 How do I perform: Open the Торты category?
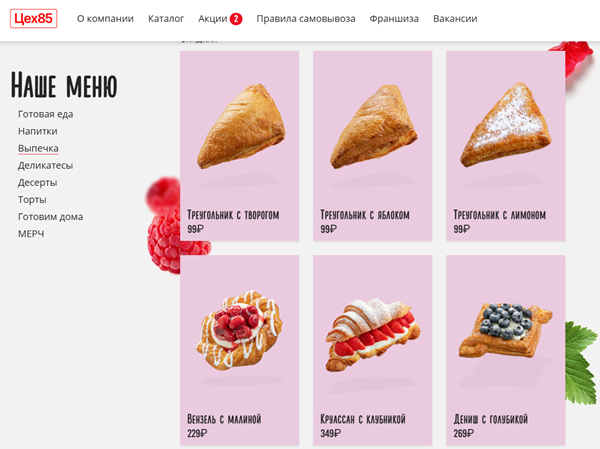tap(32, 199)
